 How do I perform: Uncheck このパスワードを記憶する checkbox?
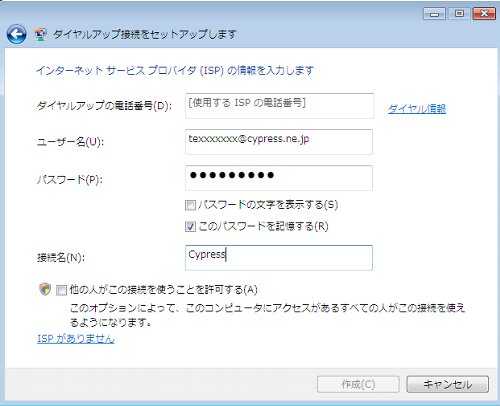tap(190, 227)
